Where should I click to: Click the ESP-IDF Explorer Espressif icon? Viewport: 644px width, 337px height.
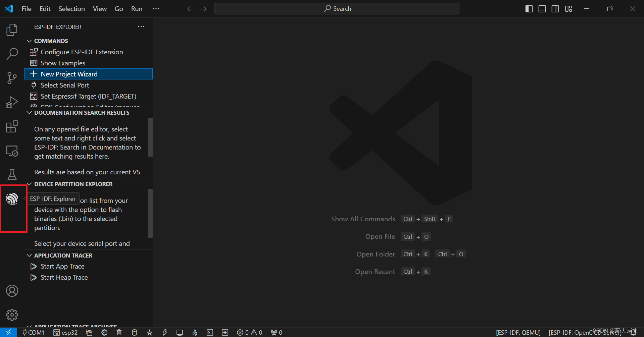click(x=12, y=199)
